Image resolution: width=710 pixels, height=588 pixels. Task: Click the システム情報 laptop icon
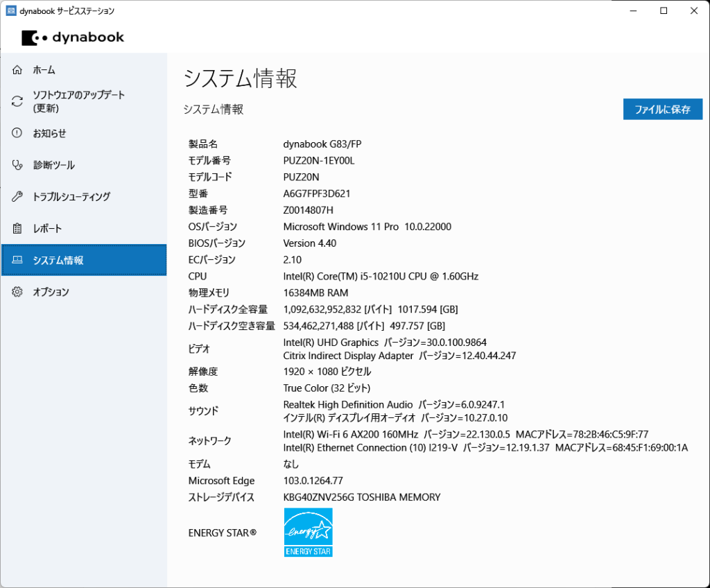click(x=17, y=260)
